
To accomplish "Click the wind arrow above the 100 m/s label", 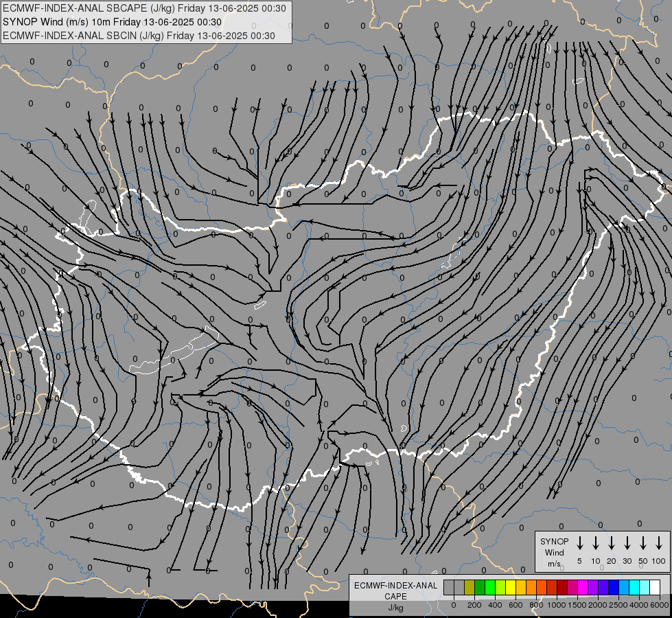I will click(x=659, y=543).
